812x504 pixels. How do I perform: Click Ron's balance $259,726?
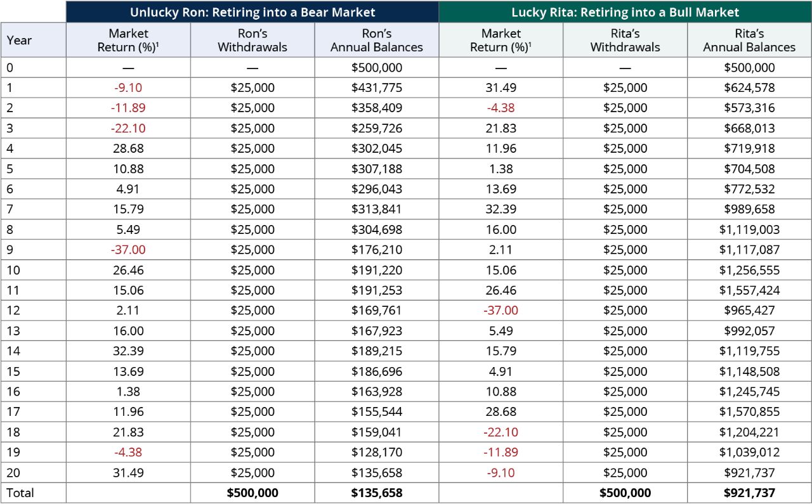click(x=377, y=128)
